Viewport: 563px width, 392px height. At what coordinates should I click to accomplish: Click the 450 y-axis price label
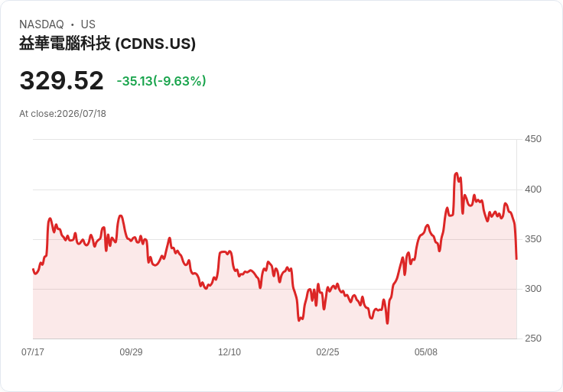coord(533,139)
